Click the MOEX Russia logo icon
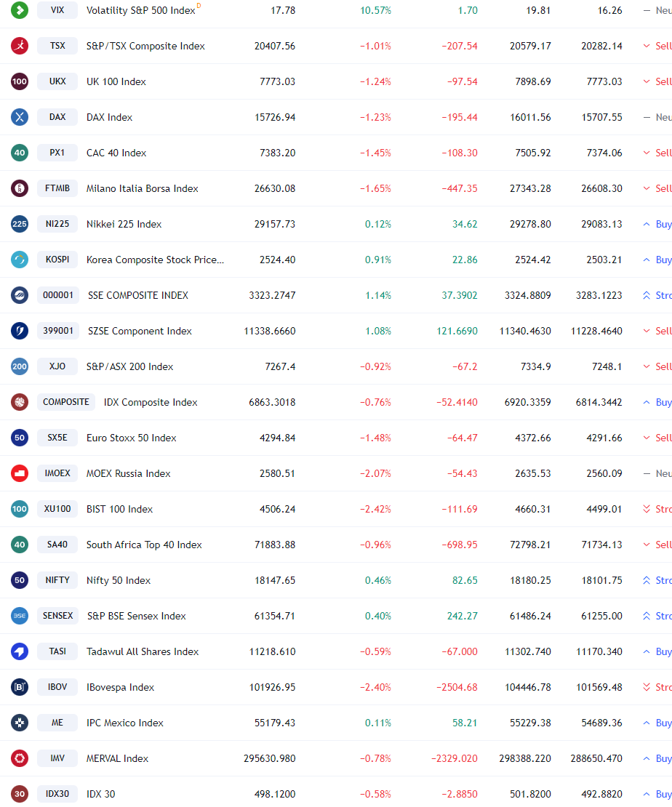 click(20, 473)
